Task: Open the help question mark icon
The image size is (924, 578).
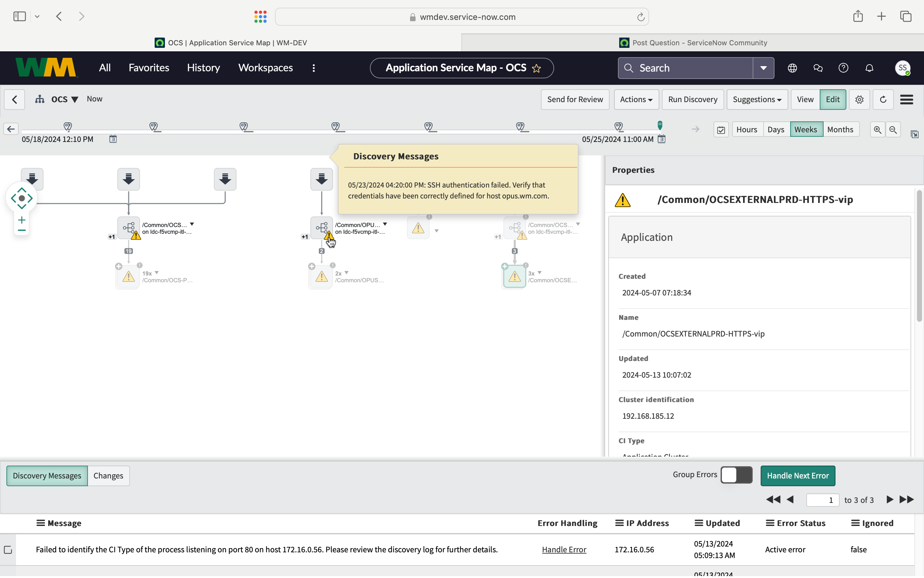Action: click(x=843, y=68)
